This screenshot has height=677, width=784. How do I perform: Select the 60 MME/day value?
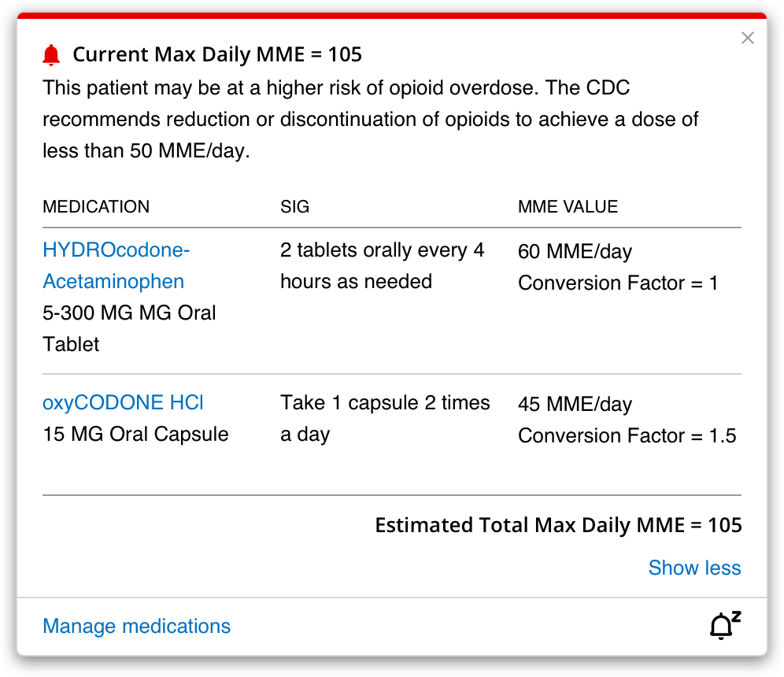pyautogui.click(x=575, y=251)
